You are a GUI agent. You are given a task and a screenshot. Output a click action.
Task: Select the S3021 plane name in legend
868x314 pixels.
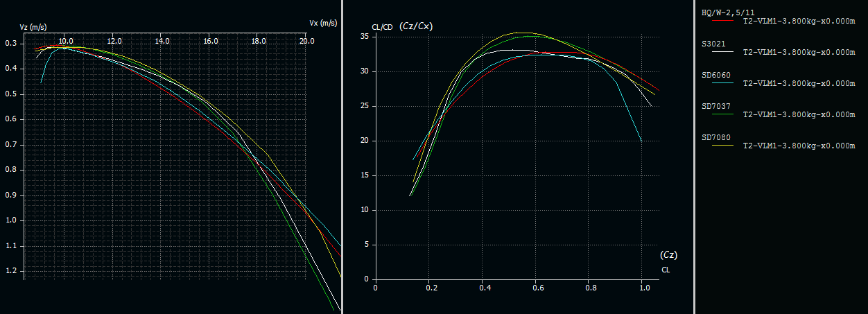pos(715,44)
